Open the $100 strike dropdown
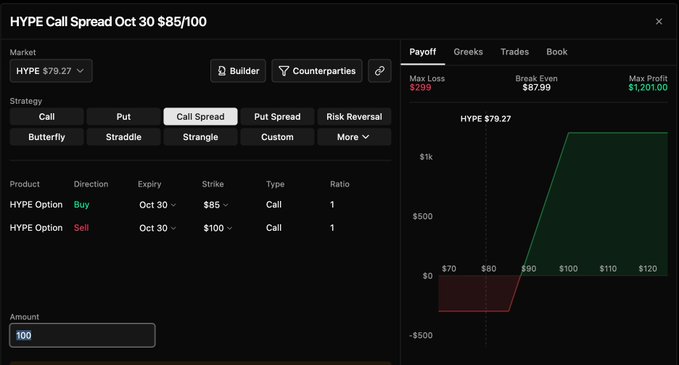This screenshot has width=679, height=365. (x=218, y=228)
